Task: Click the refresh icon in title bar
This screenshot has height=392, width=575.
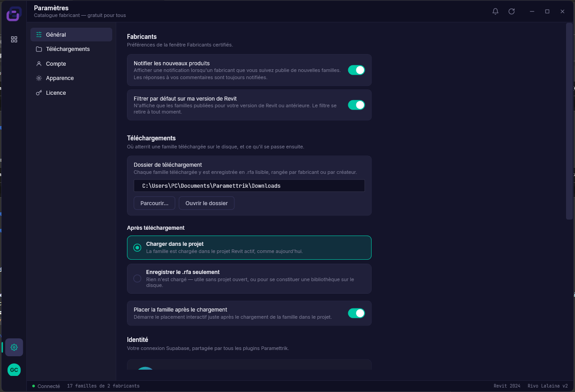Action: tap(512, 11)
